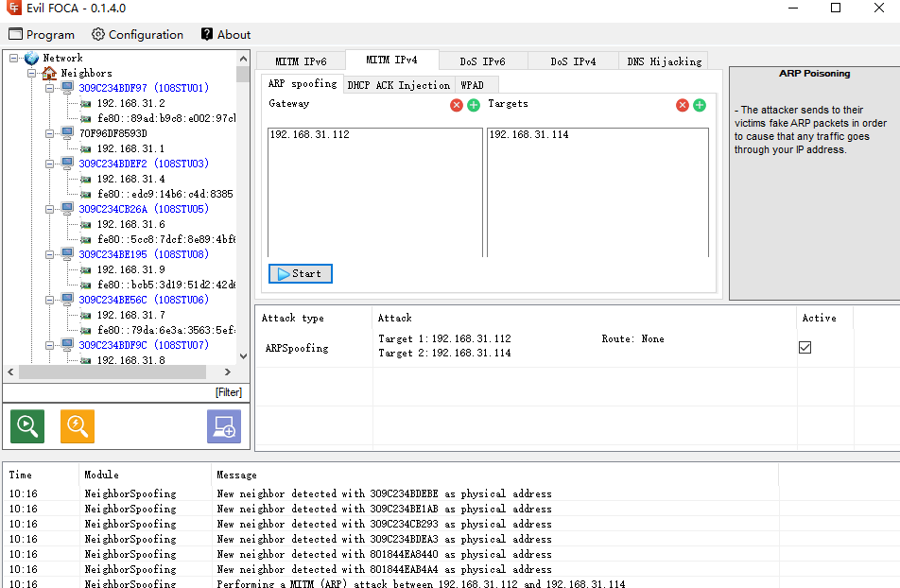Select gateway entry 192.168.31.112
This screenshot has width=900, height=588.
(x=374, y=134)
